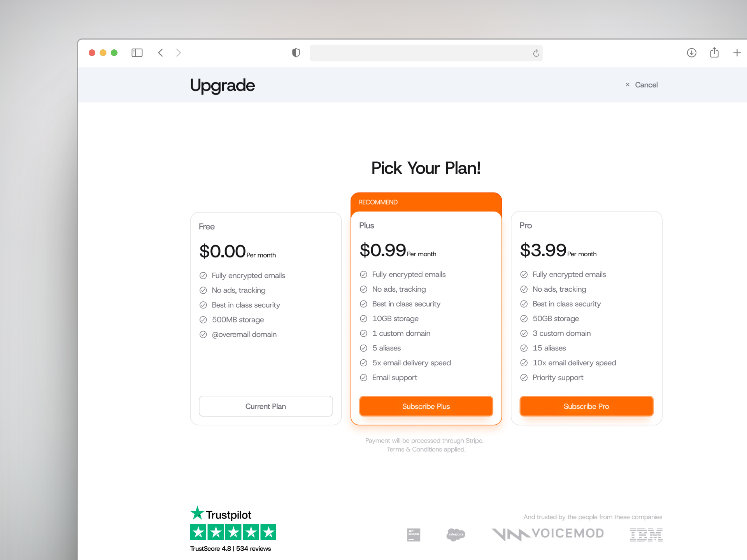
Task: Click the Current Plan button
Action: point(266,406)
